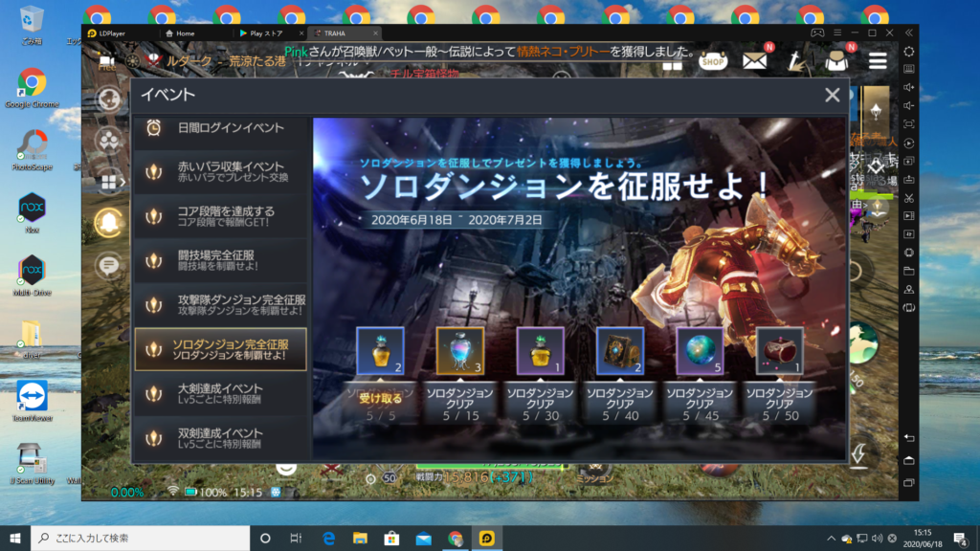Select 赤いバラ収集イベント entry

point(221,172)
